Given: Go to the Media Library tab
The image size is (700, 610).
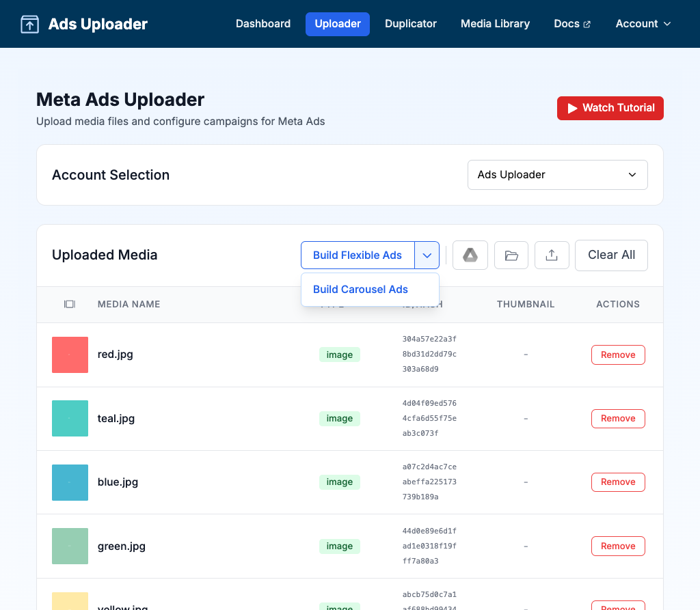Looking at the screenshot, I should [x=495, y=24].
